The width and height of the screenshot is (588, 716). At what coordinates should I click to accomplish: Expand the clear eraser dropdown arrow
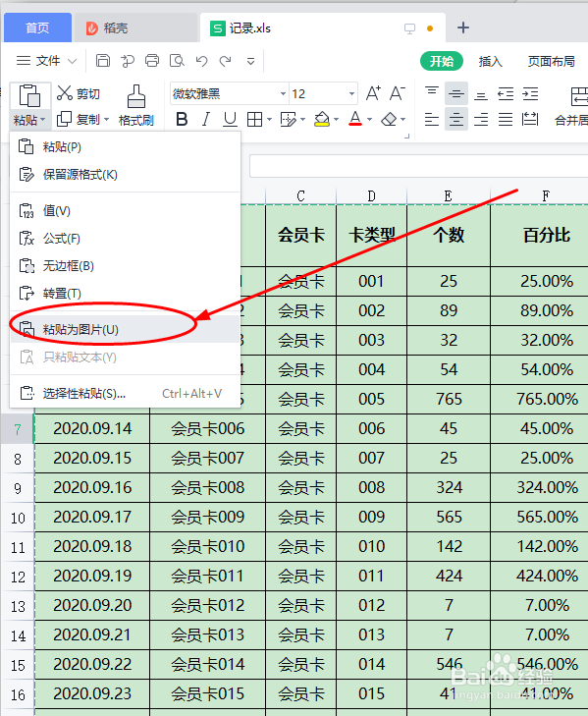click(403, 120)
